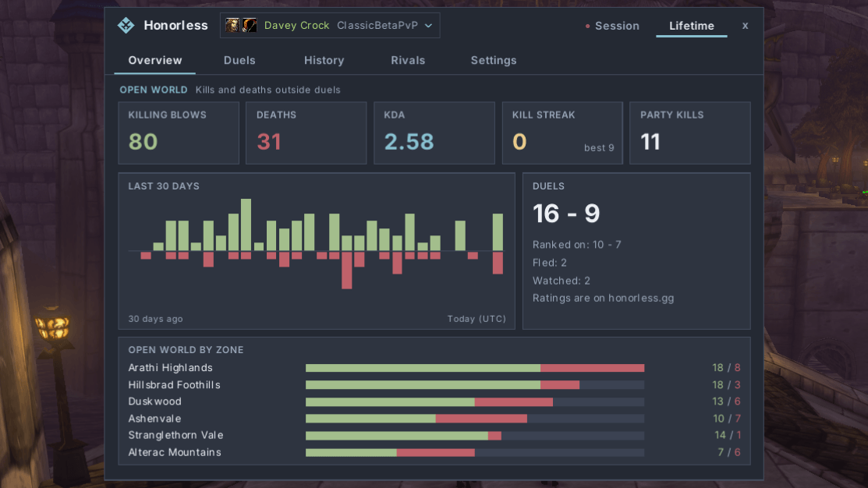This screenshot has width=868, height=488.
Task: Click the Alterac Mountains kill/death bar
Action: 475,453
